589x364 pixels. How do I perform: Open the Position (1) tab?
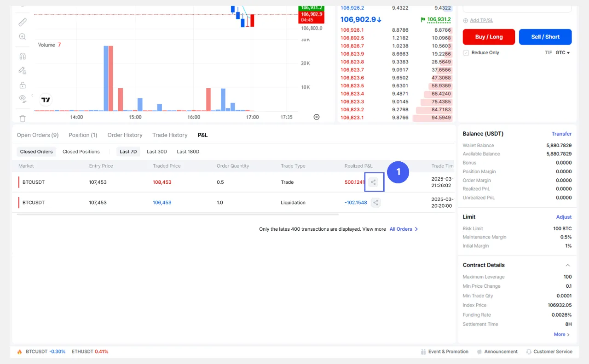pos(83,135)
